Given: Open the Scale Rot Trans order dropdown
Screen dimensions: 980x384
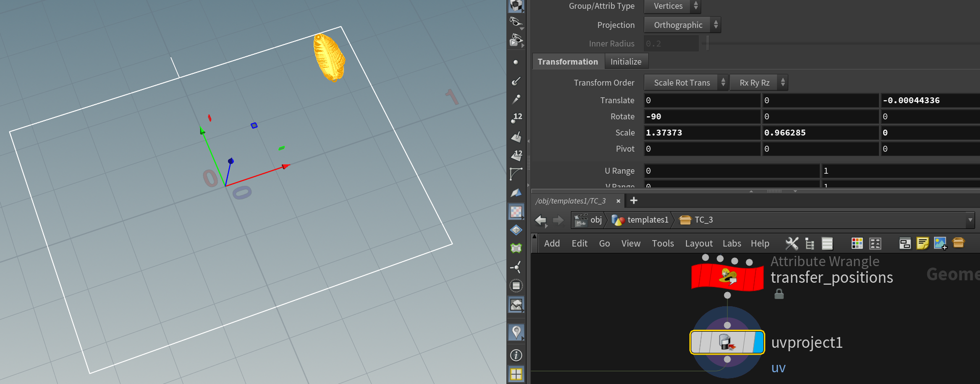Looking at the screenshot, I should [685, 83].
